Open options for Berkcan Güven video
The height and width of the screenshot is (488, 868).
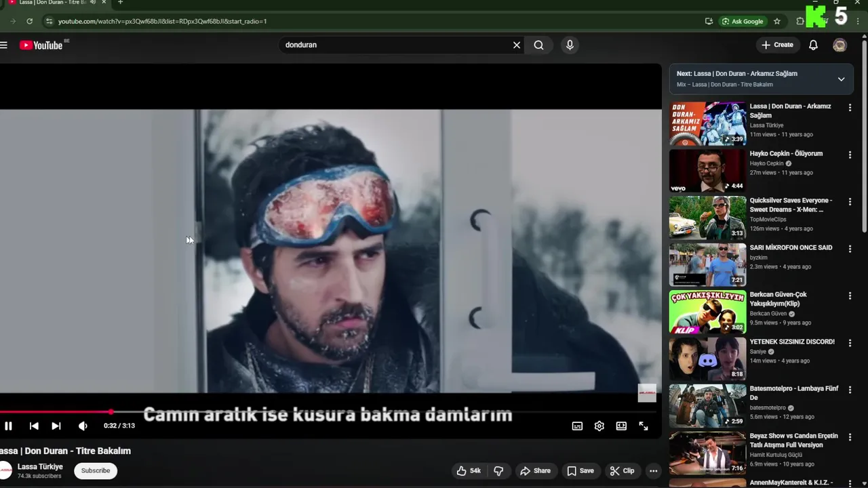click(850, 296)
